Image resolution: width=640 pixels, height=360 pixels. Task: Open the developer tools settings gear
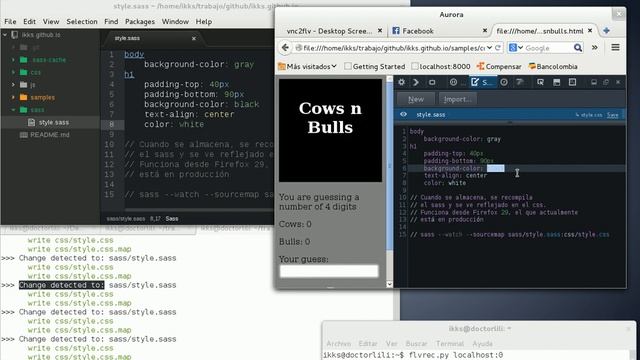(x=402, y=82)
